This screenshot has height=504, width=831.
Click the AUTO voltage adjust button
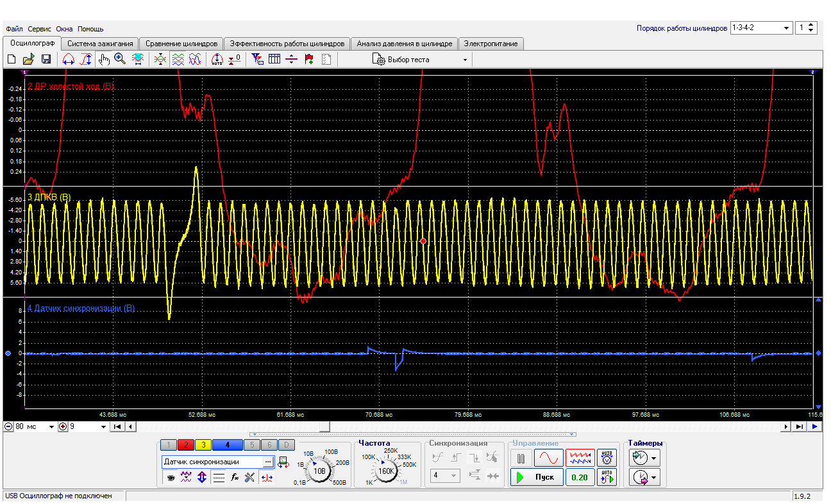607,458
